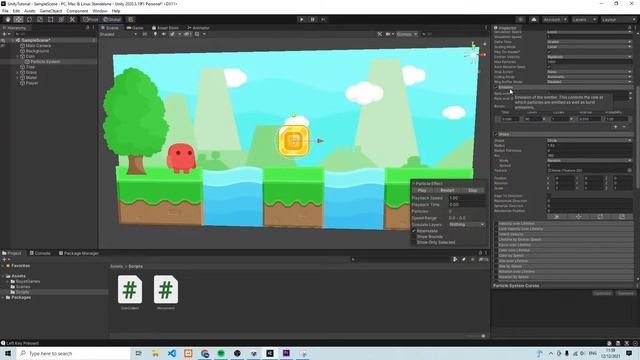Toggle Pivot/Center handle position
This screenshot has width=640, height=360.
tap(91, 20)
